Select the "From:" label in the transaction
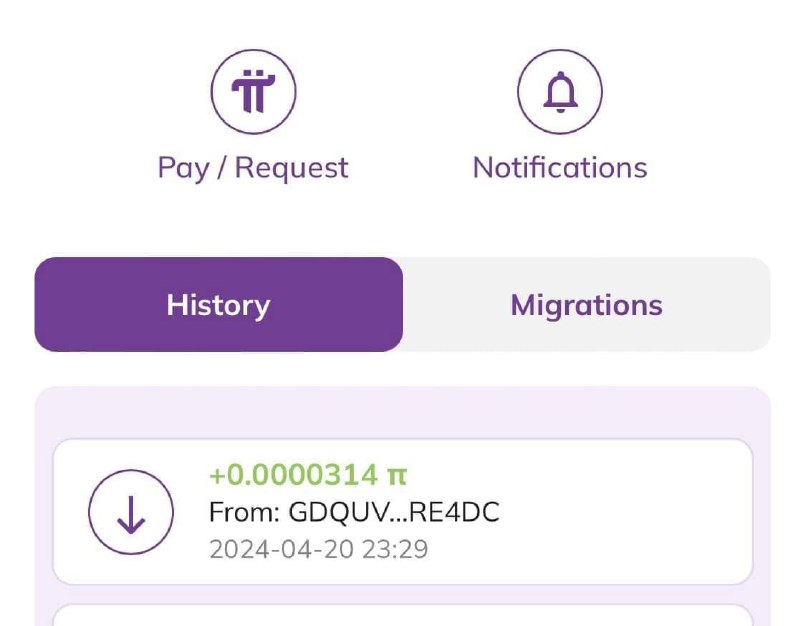This screenshot has width=800, height=626. pos(245,512)
